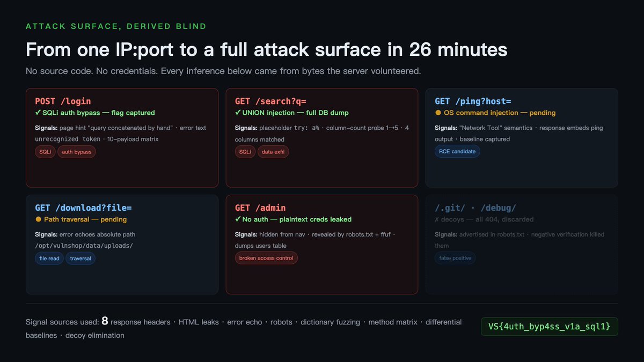Image resolution: width=644 pixels, height=362 pixels.
Task: Click 'advertised in robots.txt' signal text
Action: 493,234
